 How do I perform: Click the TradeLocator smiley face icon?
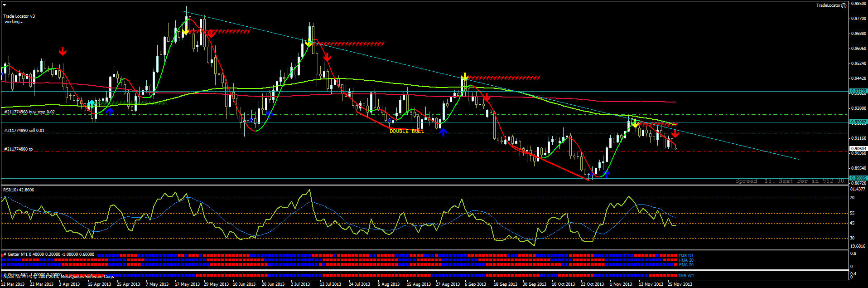844,5
